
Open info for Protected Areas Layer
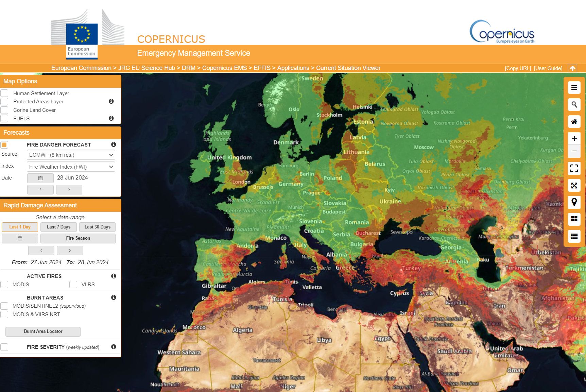point(111,101)
